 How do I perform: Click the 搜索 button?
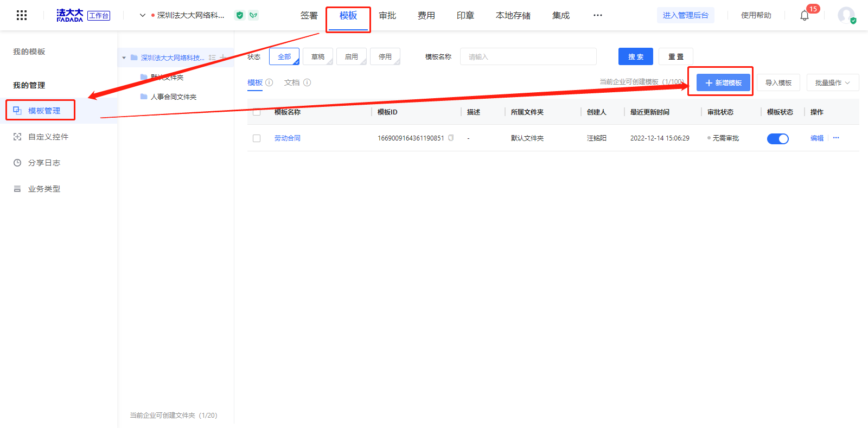pos(636,56)
